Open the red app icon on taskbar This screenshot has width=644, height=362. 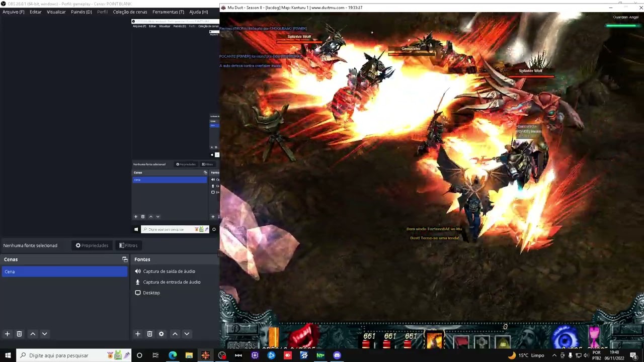tap(287, 355)
